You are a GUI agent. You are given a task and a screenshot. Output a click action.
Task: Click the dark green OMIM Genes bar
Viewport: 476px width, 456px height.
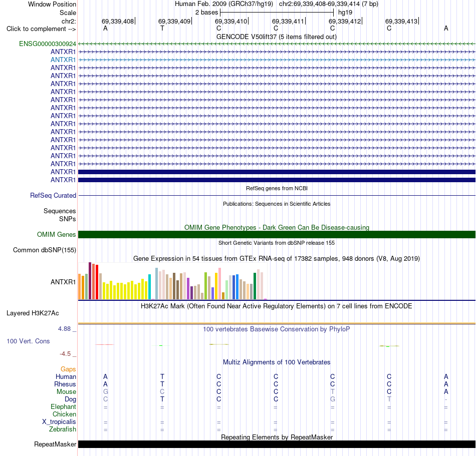click(277, 234)
